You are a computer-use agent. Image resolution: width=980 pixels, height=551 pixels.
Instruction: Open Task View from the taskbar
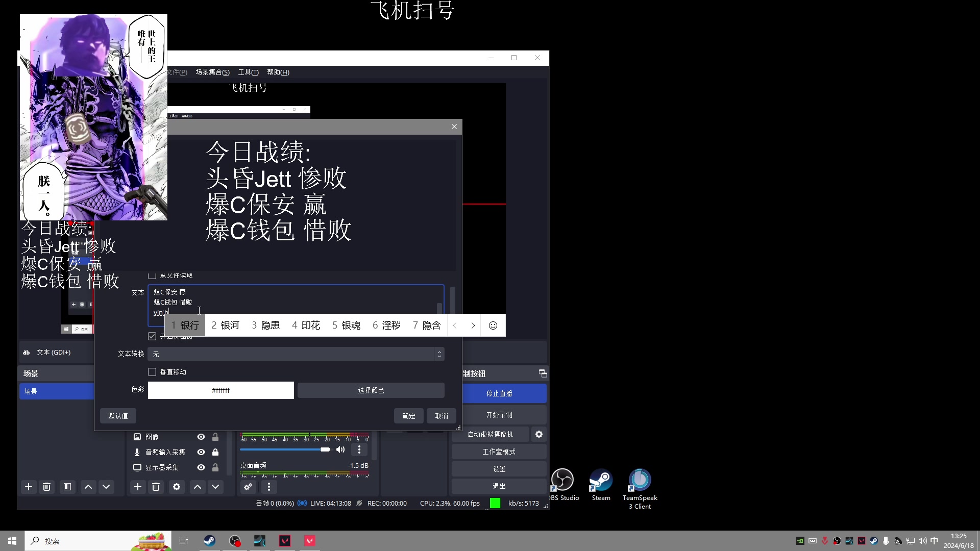pyautogui.click(x=184, y=541)
